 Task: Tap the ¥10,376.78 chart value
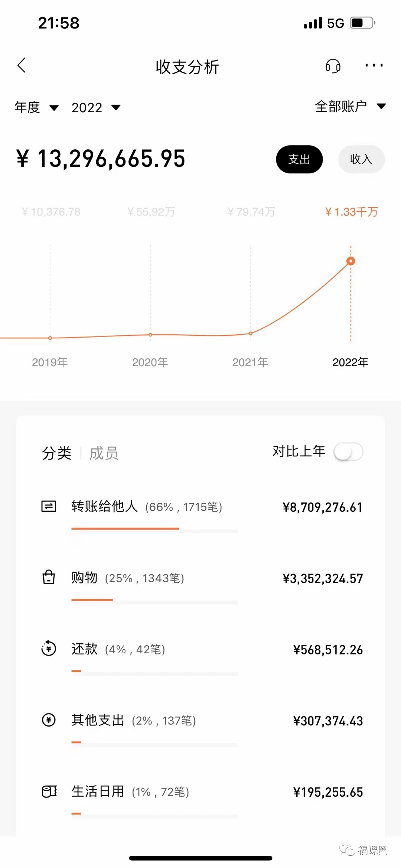[x=51, y=212]
